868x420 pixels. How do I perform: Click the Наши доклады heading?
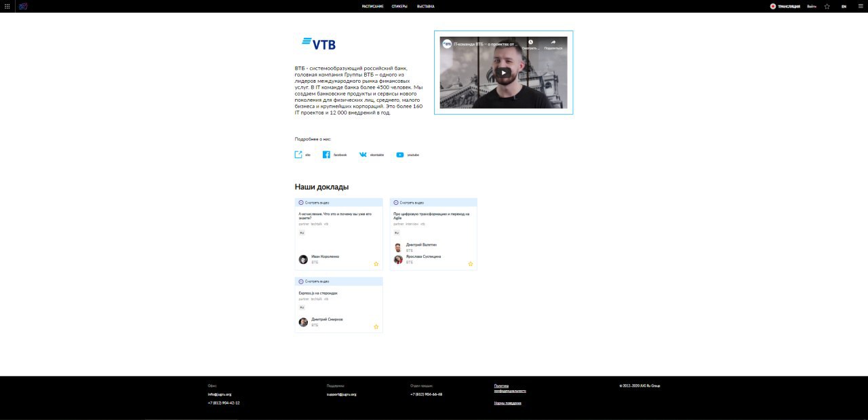[321, 187]
